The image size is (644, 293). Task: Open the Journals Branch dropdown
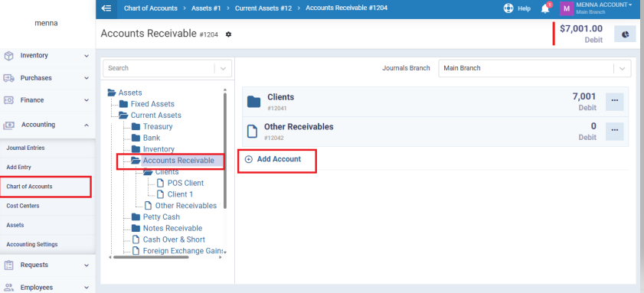coord(534,68)
